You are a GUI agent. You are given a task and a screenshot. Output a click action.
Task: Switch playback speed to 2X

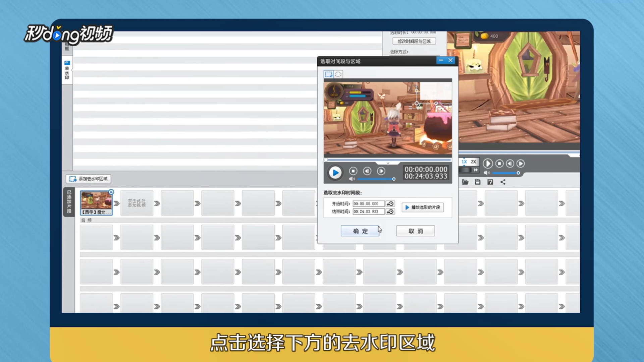[473, 162]
